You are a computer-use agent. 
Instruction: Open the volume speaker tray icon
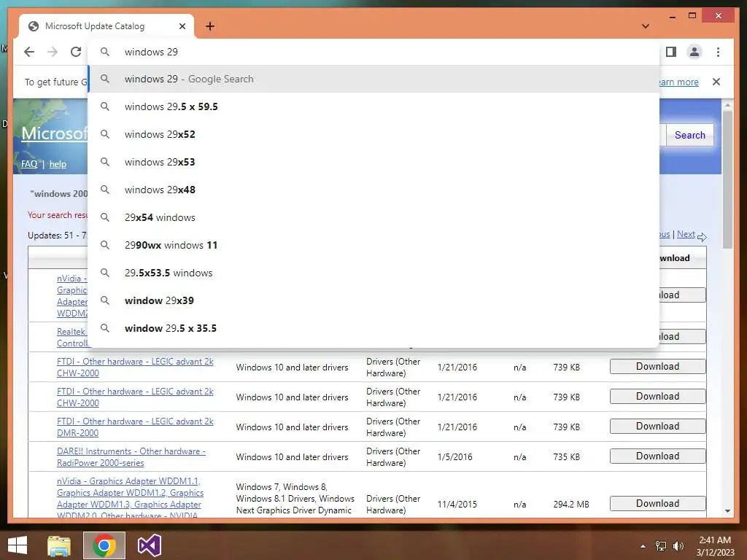coord(678,546)
